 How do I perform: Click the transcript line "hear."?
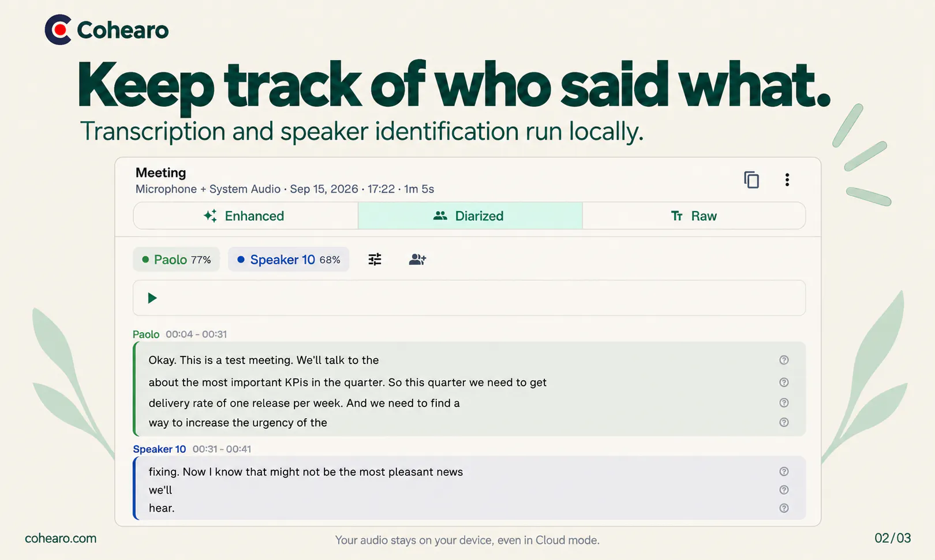click(x=162, y=508)
